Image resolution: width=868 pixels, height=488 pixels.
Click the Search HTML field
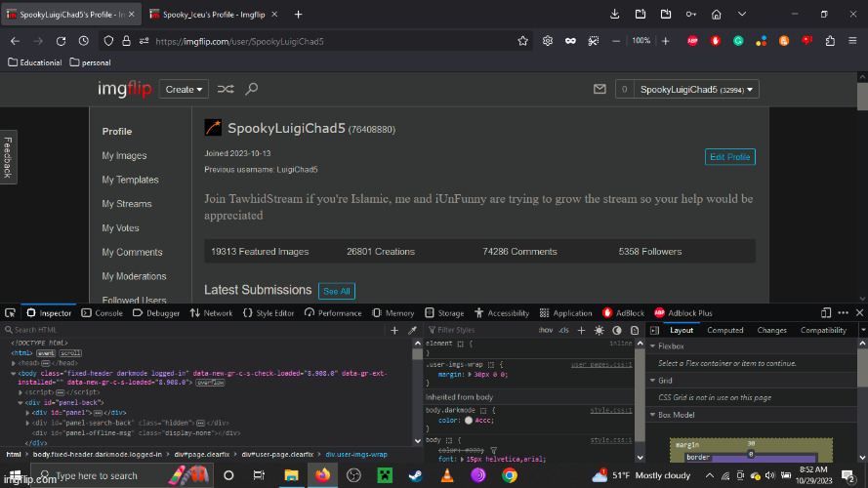click(193, 330)
